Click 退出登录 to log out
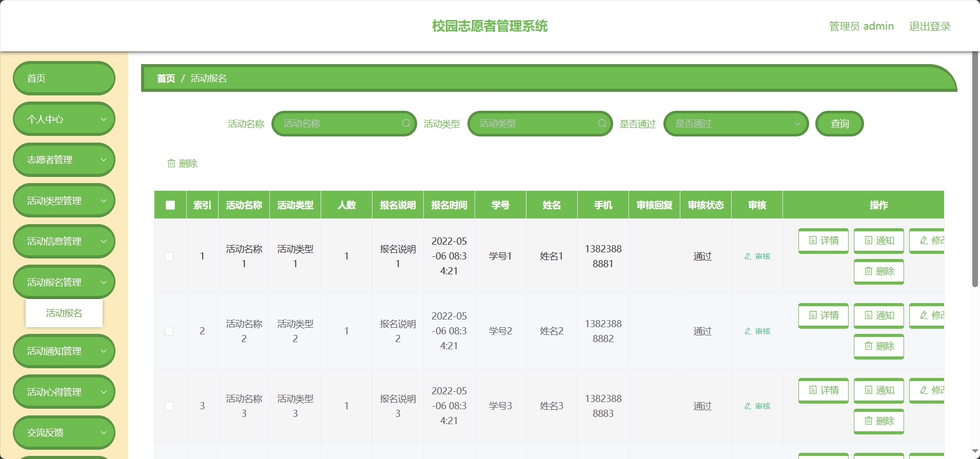 930,26
